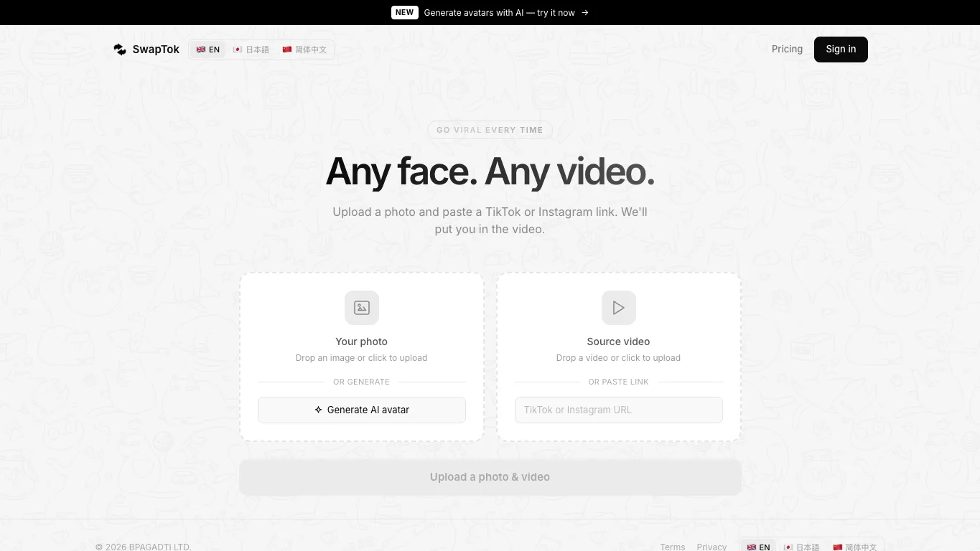Switch header language to 日本語
Image resolution: width=980 pixels, height=551 pixels.
click(251, 50)
